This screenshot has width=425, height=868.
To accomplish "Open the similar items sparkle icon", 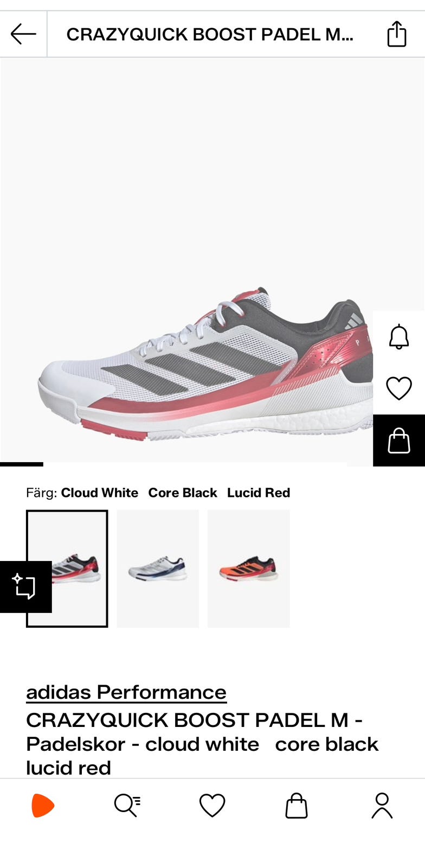I will (x=25, y=586).
